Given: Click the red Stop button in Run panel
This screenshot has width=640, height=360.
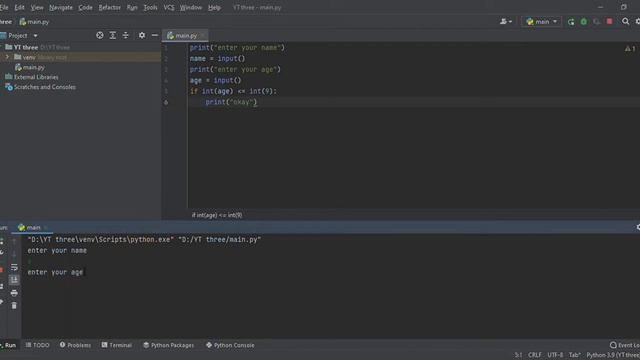Looking at the screenshot, I should pos(1,270).
